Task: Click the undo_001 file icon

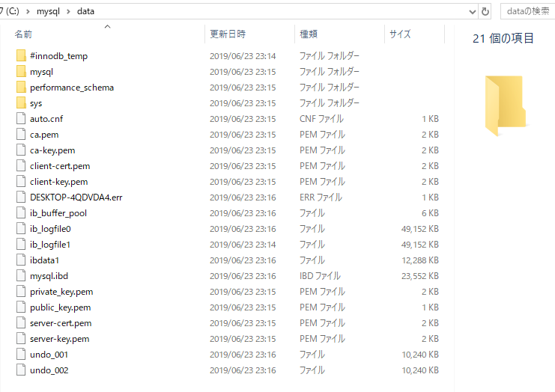Action: coord(21,354)
